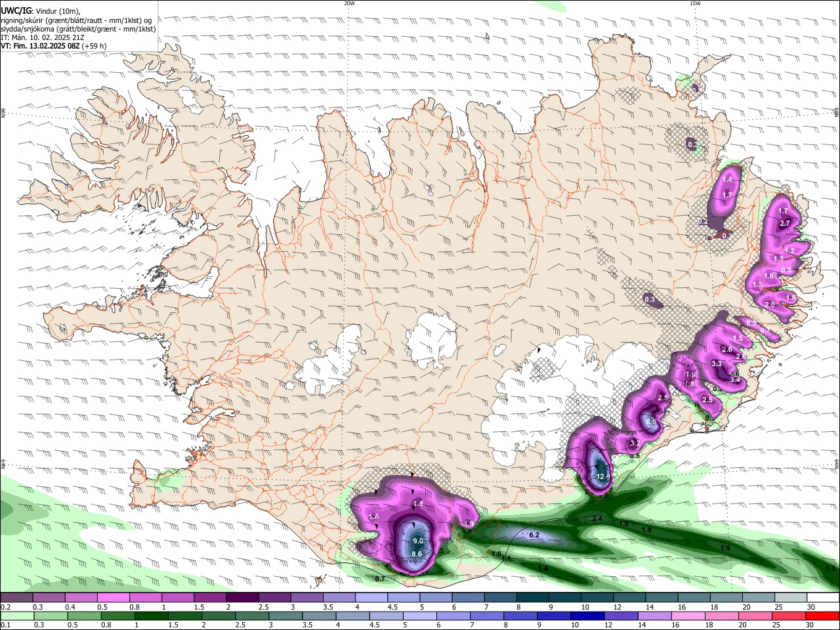Viewport: 840px width, 630px height.
Task: Click the 6.2 value offshore south of Iceland
Action: pyautogui.click(x=534, y=535)
